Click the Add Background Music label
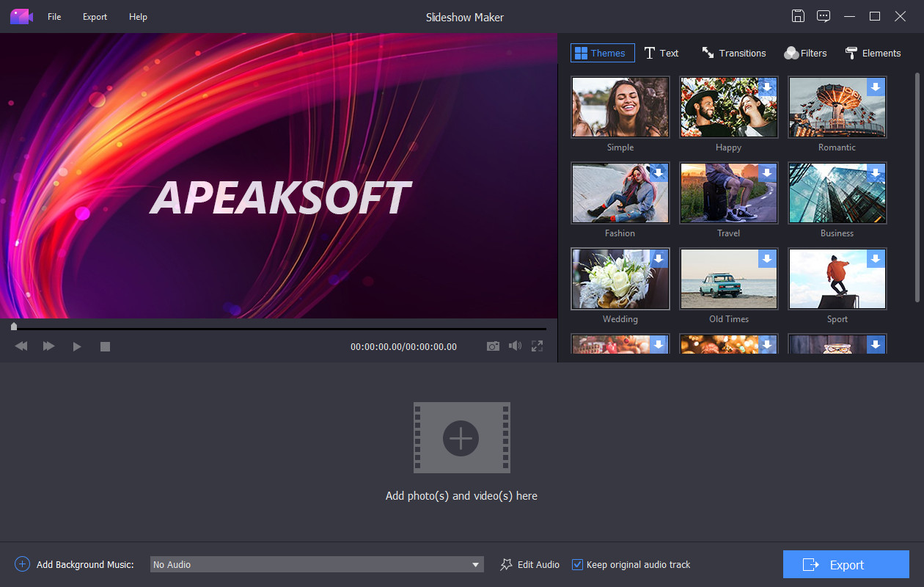 coord(85,564)
